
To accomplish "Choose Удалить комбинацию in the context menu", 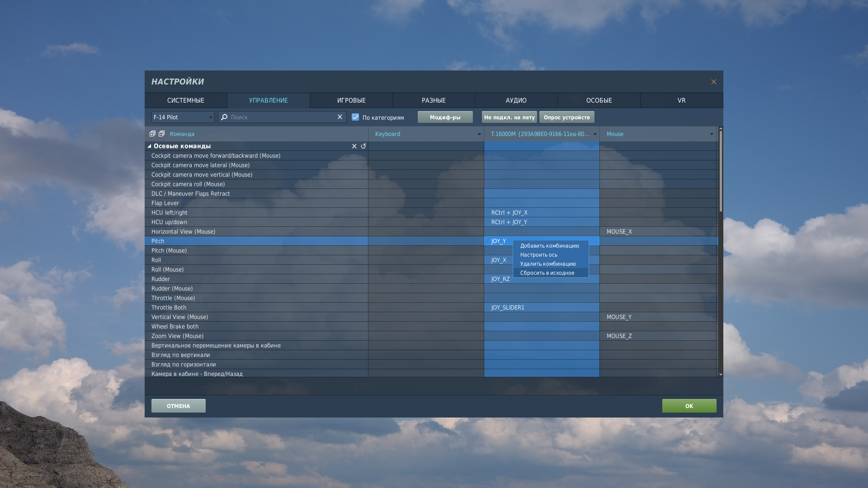I will [x=551, y=264].
